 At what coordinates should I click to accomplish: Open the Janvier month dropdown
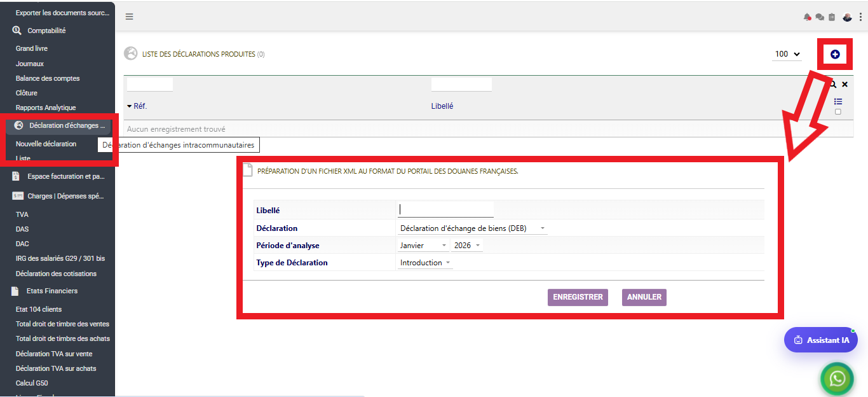pos(423,246)
